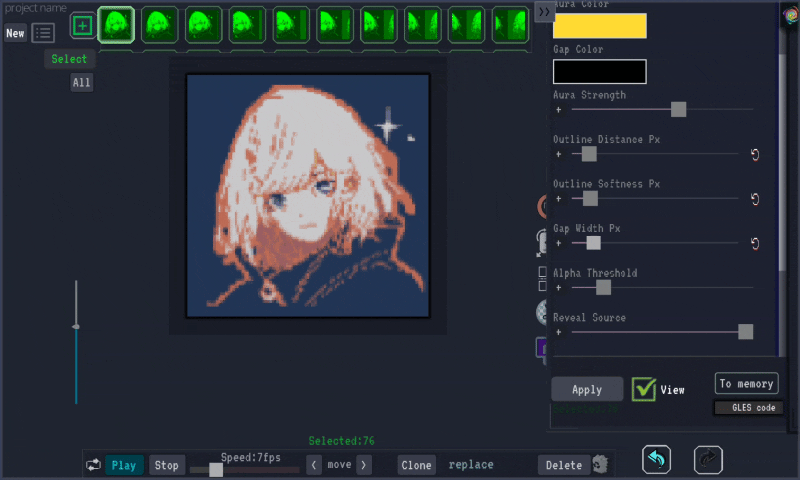Image resolution: width=800 pixels, height=480 pixels.
Task: Move the frame left with the arrow
Action: click(314, 465)
